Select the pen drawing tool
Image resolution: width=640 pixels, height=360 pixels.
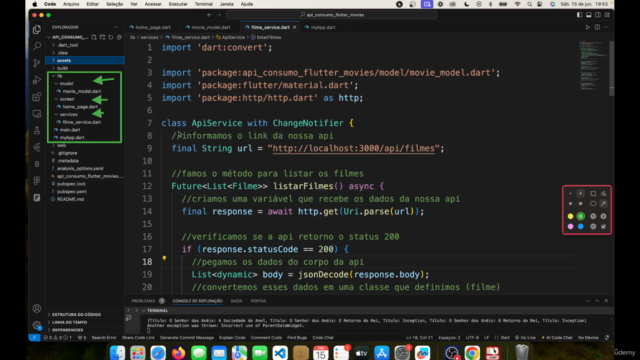coord(603,204)
